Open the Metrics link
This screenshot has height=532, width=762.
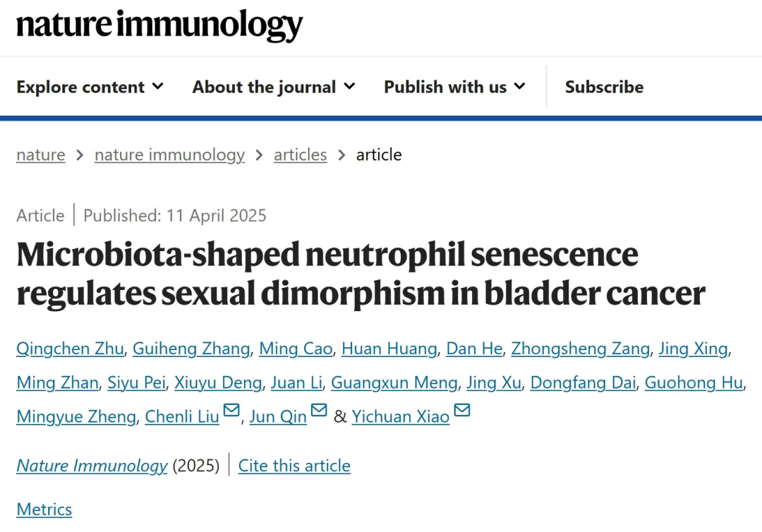44,509
